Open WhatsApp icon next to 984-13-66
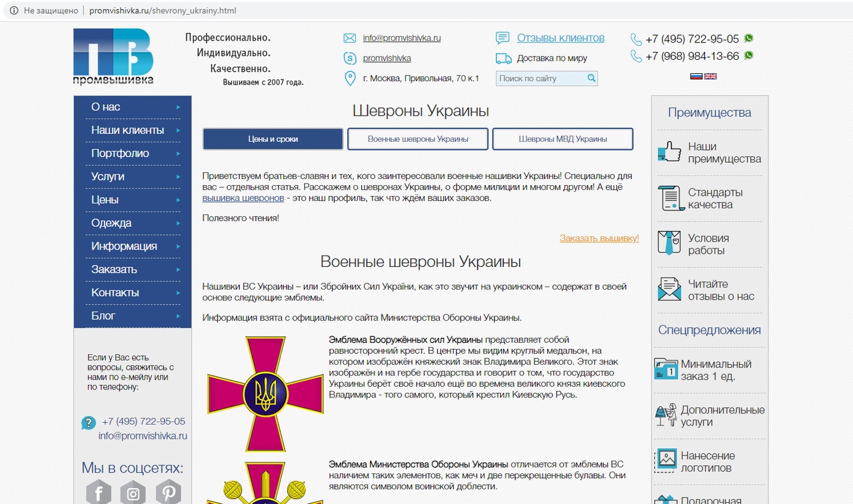Image resolution: width=853 pixels, height=504 pixels. 749,55
